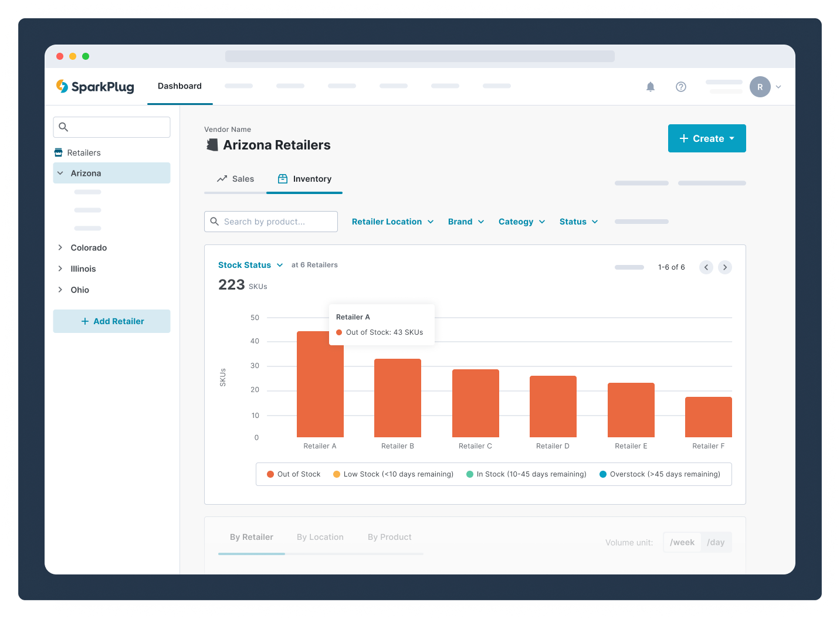Open the Cateogy filter dropdown

522,222
